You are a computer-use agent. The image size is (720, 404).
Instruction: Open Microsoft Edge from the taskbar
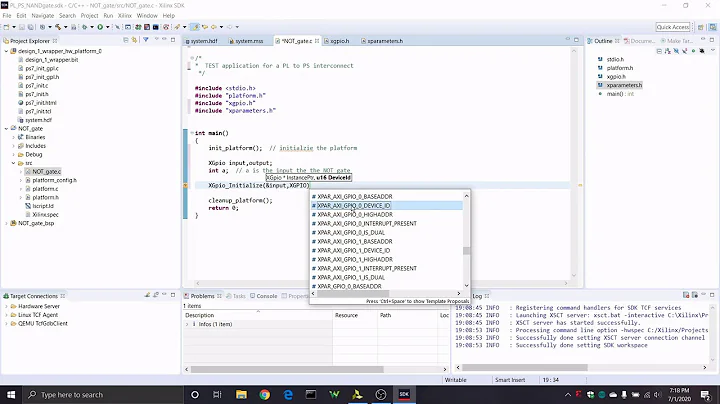[x=288, y=394]
